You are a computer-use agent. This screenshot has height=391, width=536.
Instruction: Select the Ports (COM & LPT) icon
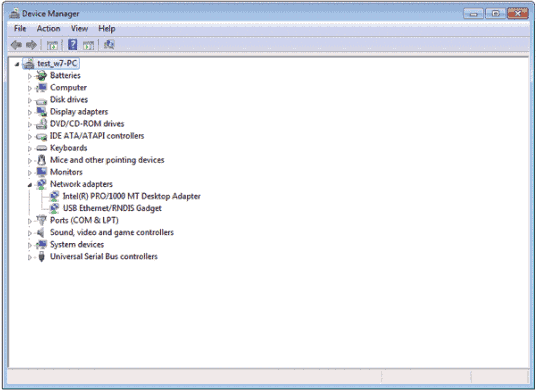click(41, 220)
